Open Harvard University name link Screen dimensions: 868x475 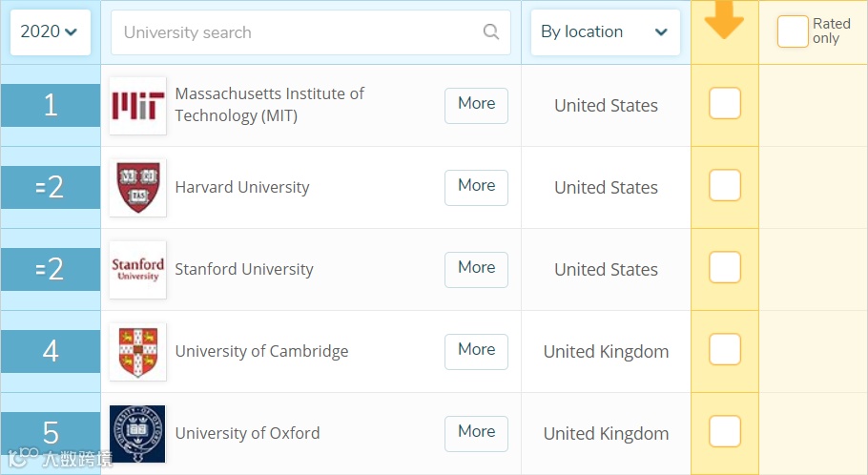[x=242, y=187]
